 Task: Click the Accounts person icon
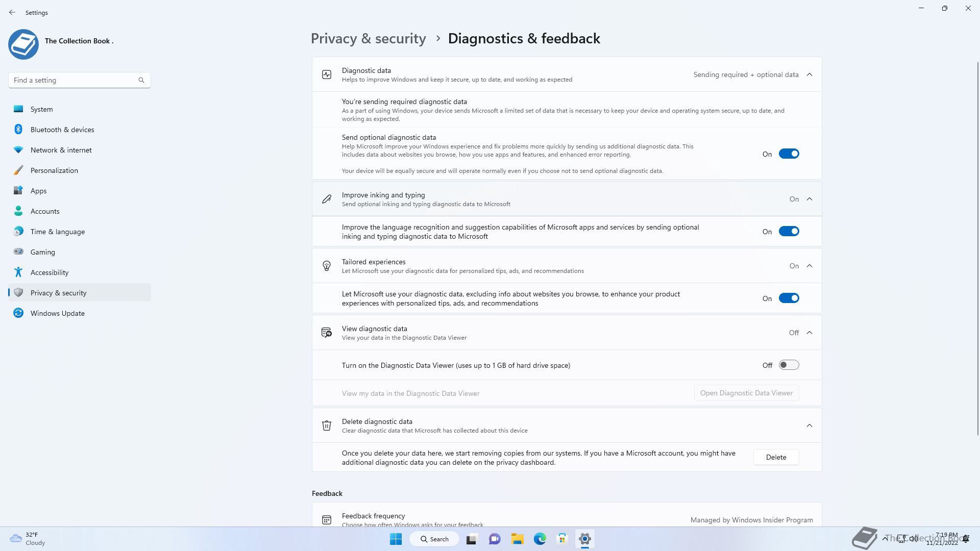(18, 211)
